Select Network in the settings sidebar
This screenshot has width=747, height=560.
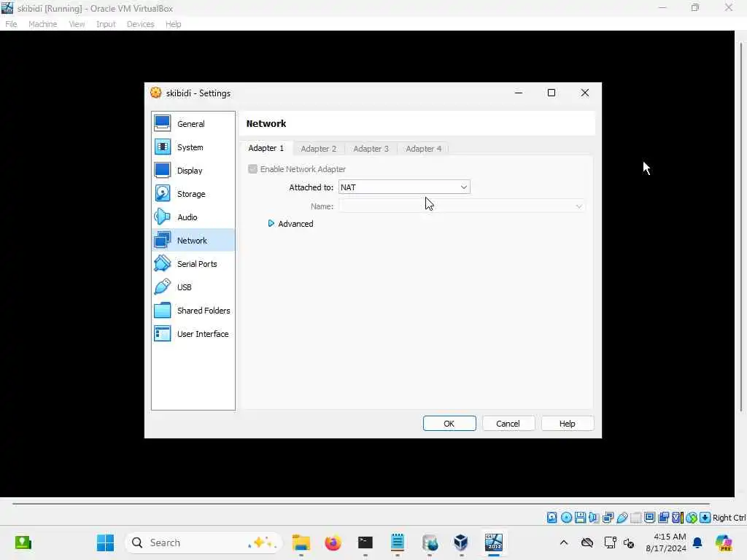point(193,241)
